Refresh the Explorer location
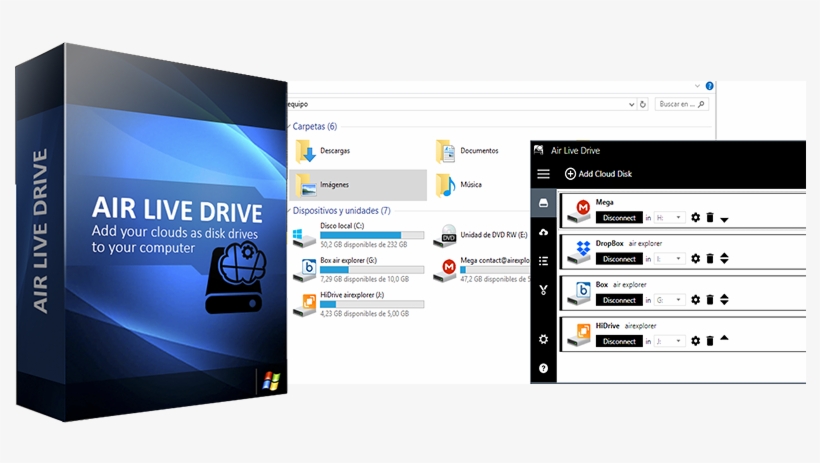Screen dimensions: 820x463 coord(643,104)
